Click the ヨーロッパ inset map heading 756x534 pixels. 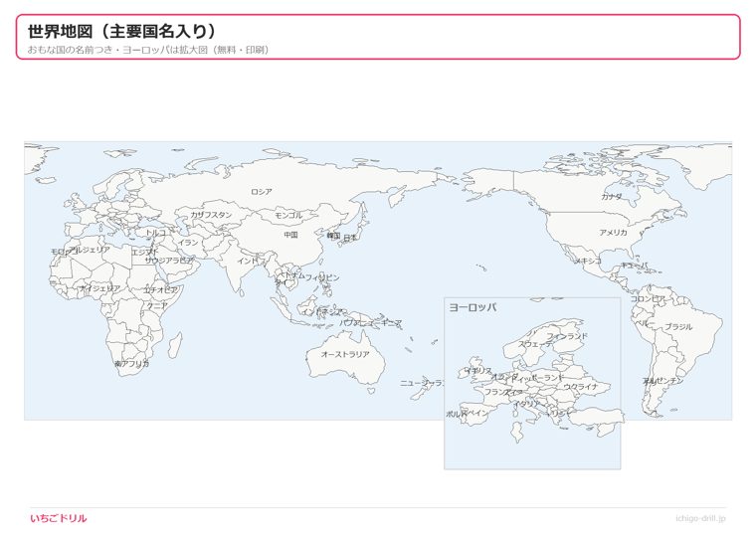coord(472,307)
